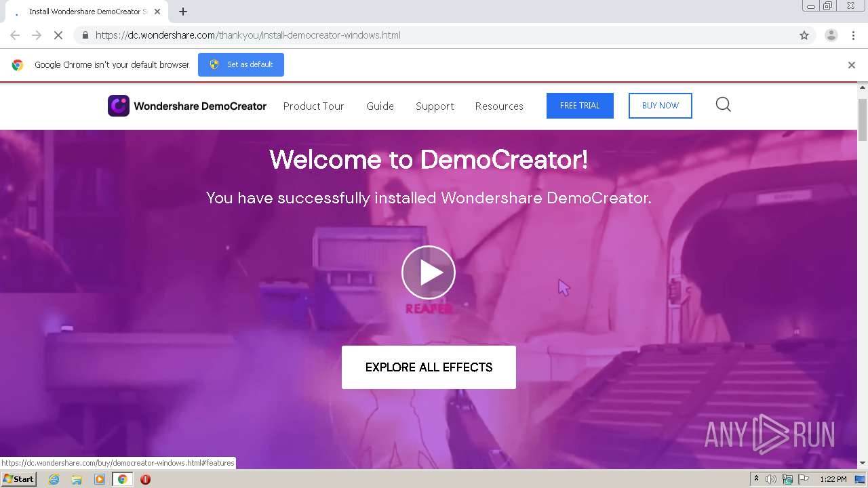This screenshot has width=868, height=488.
Task: Open the Support menu item
Action: pos(435,106)
